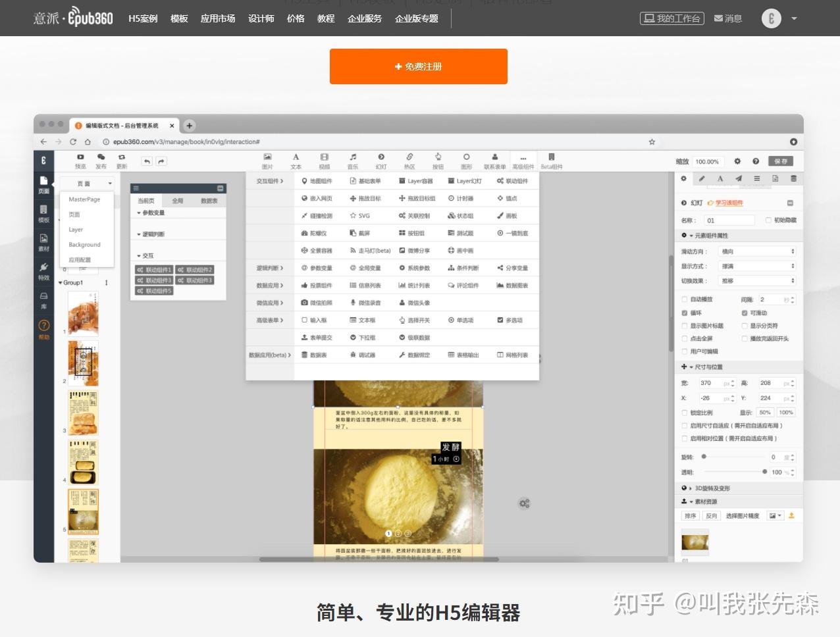Open the 显示方式 dropdown
Screen dimensions: 840x637
point(757,266)
